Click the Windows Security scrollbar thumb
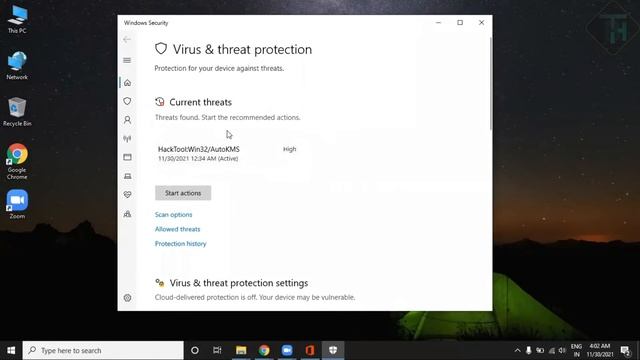Screen dimensions: 640x360 click(x=490, y=84)
